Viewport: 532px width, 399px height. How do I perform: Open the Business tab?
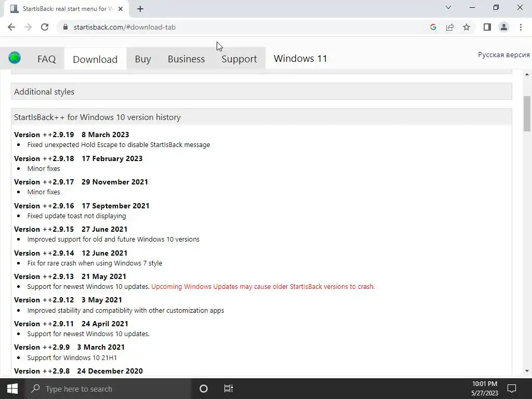click(187, 59)
